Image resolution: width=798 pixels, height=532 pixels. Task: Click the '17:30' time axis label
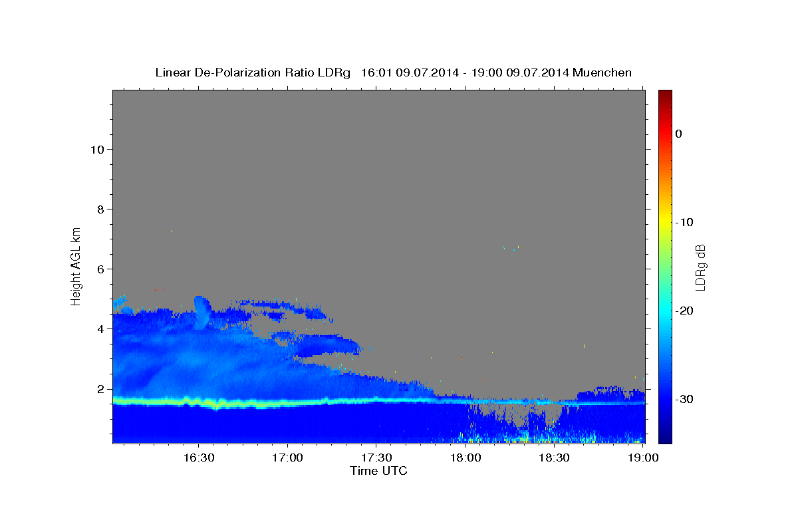point(376,458)
